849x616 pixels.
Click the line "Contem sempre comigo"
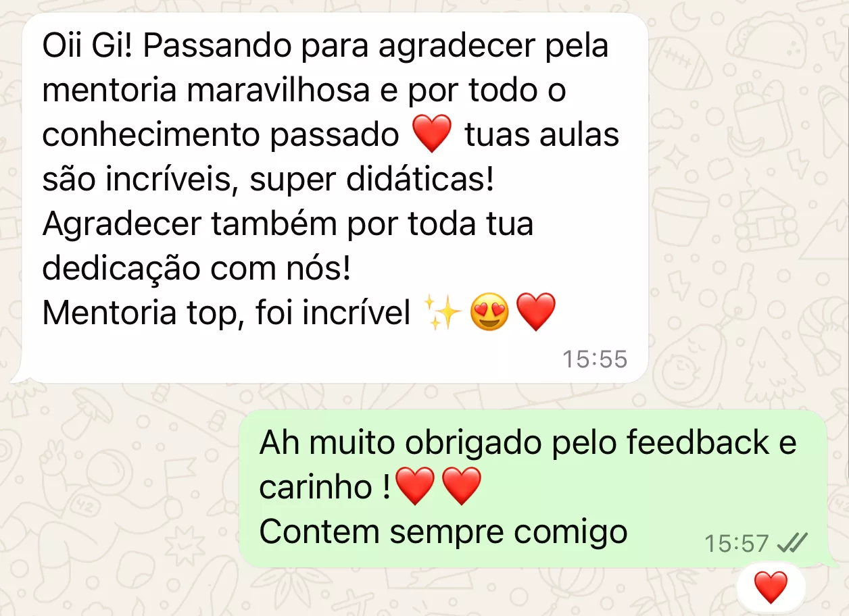point(443,532)
